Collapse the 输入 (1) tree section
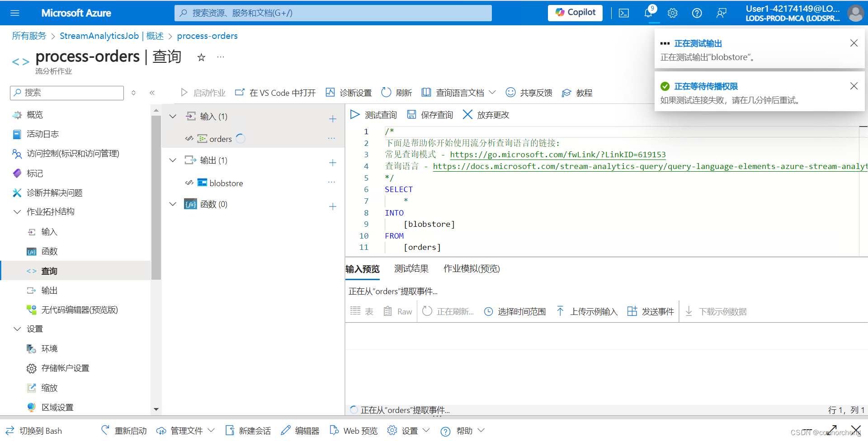This screenshot has height=441, width=868. click(x=173, y=116)
